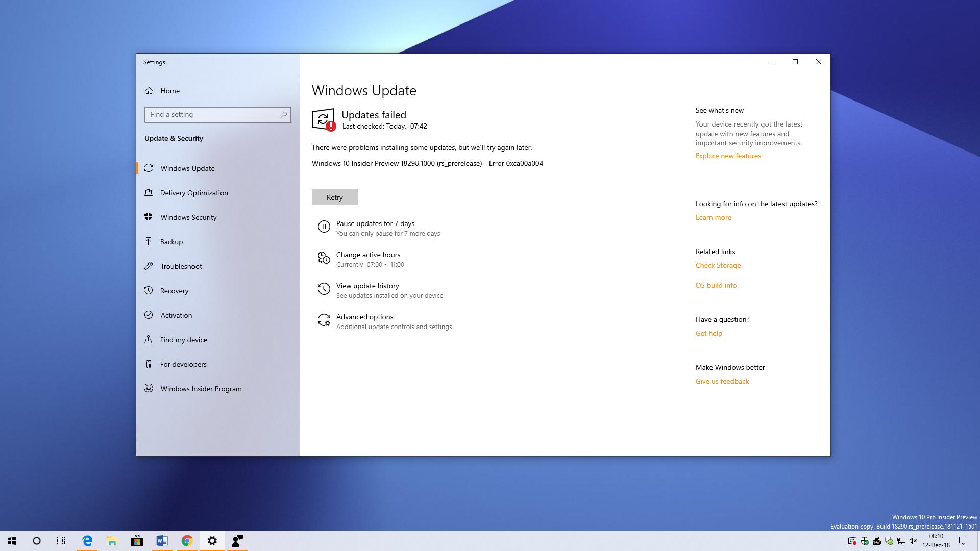This screenshot has width=980, height=551.
Task: Click the Windows Security shield icon
Action: 149,217
